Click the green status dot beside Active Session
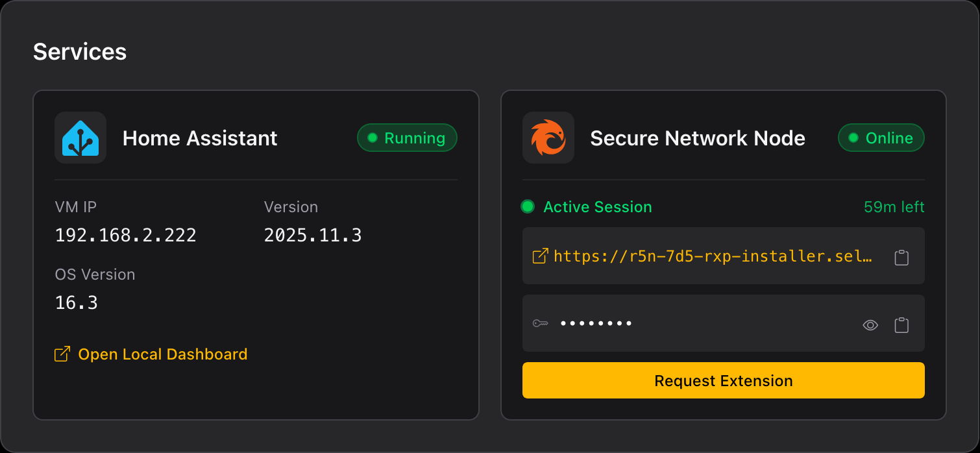980x453 pixels. pos(528,206)
